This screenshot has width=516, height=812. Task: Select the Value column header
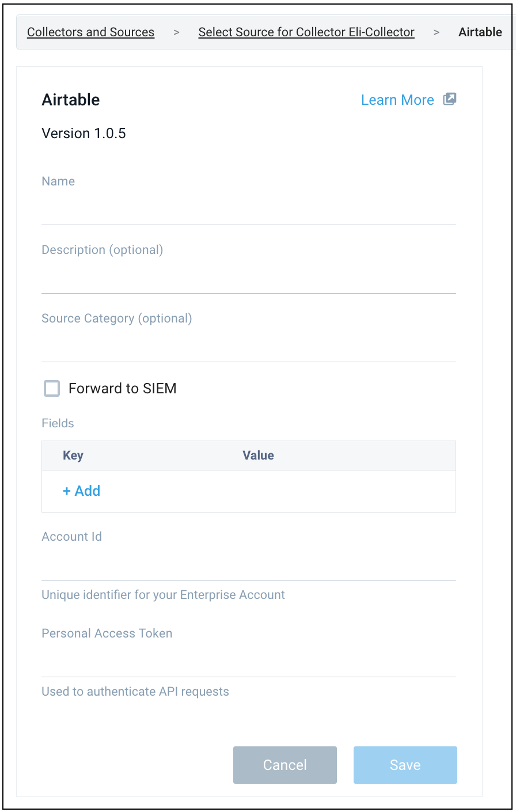[258, 456]
